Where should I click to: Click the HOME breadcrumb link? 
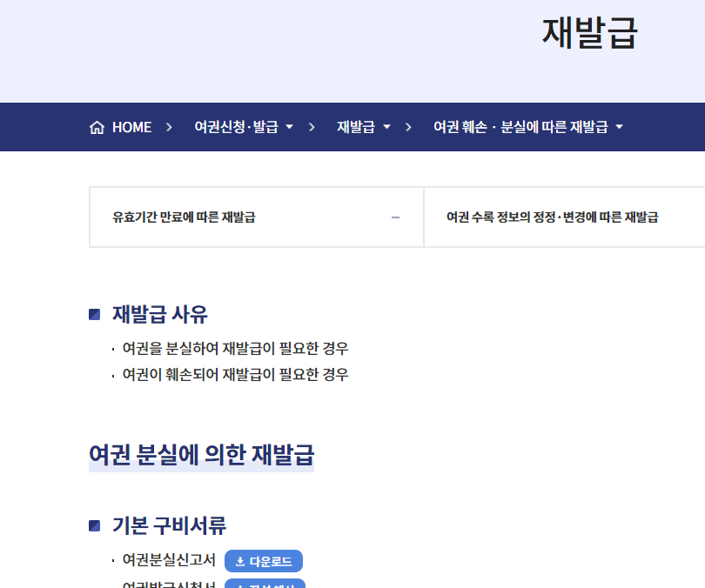coord(122,126)
